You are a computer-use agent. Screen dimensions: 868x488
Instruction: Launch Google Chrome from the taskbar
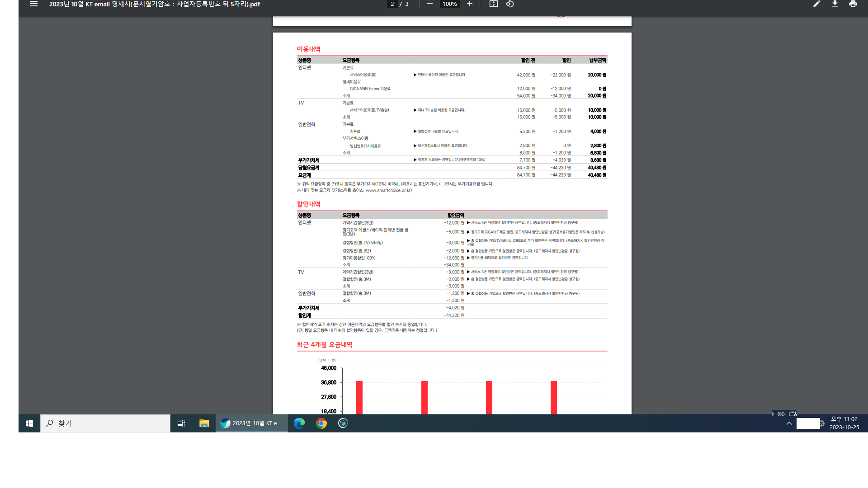pos(321,423)
